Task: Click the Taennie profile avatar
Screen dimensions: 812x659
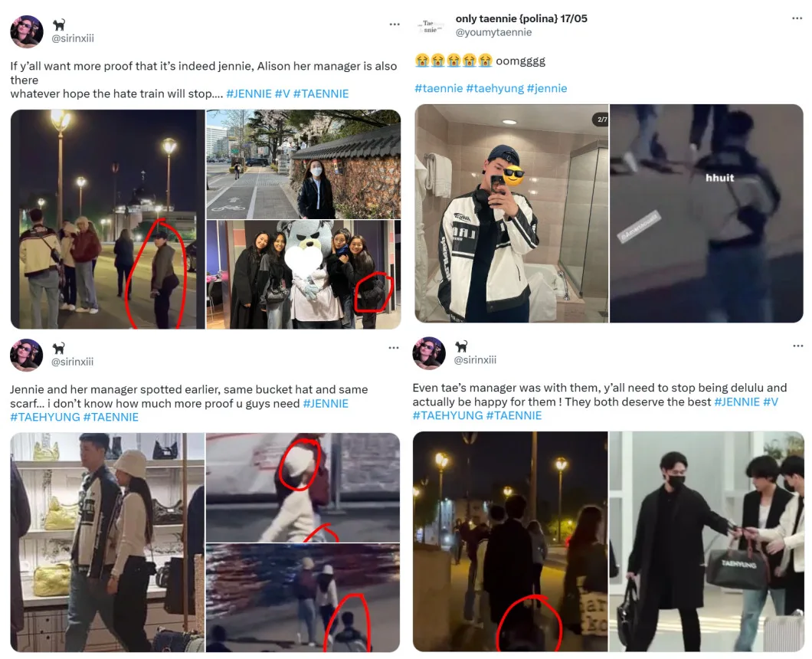Action: (x=431, y=26)
